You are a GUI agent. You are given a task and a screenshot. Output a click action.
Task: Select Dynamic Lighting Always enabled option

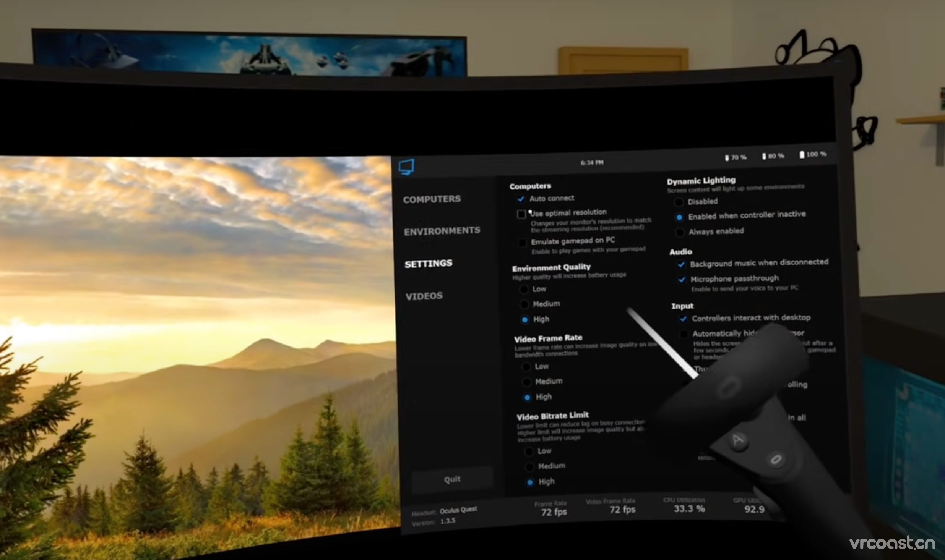tap(680, 232)
